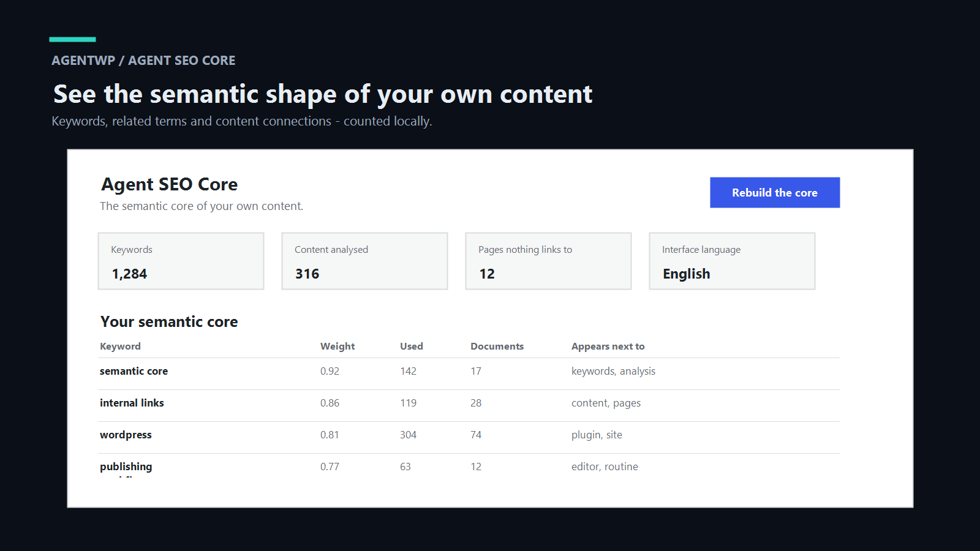The width and height of the screenshot is (980, 551).
Task: Select the Interface language English card
Action: [732, 261]
